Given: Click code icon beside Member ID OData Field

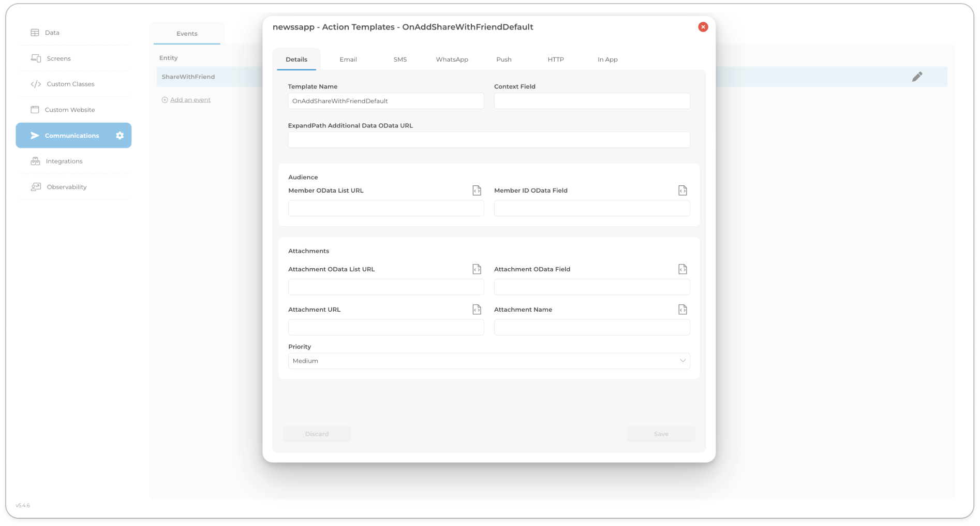Looking at the screenshot, I should [682, 191].
